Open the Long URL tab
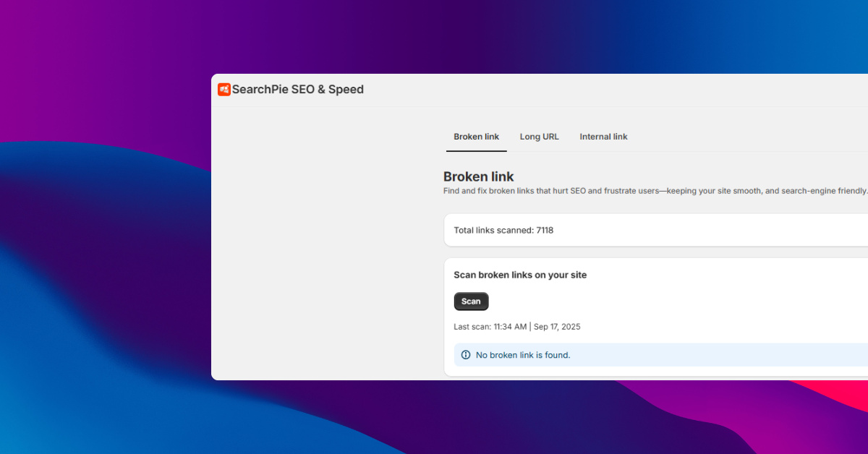The height and width of the screenshot is (454, 868). click(539, 137)
